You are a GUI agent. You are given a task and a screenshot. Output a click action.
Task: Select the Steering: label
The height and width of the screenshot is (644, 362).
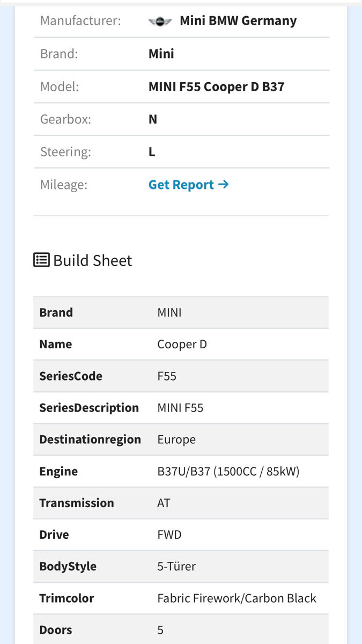[x=65, y=152]
